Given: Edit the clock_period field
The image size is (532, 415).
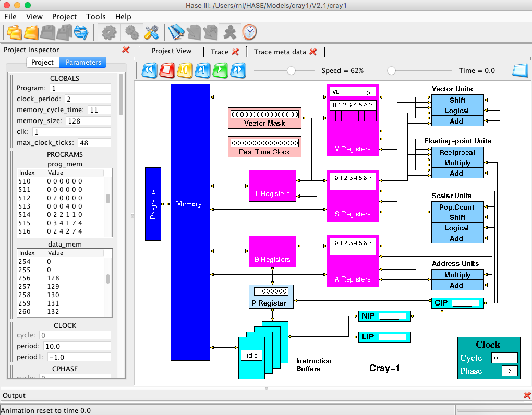Looking at the screenshot, I should [x=88, y=99].
